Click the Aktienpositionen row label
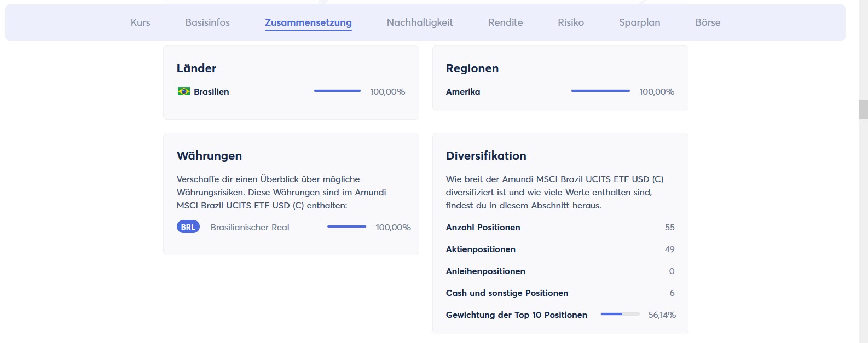Image resolution: width=868 pixels, height=343 pixels. click(x=481, y=249)
